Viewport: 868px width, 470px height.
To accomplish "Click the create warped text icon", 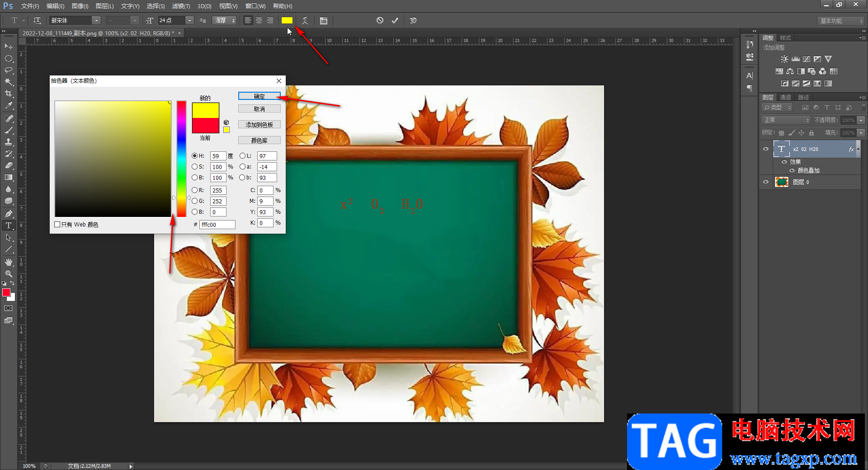I will pyautogui.click(x=305, y=20).
